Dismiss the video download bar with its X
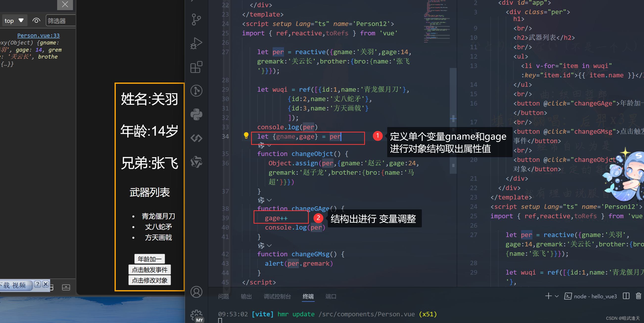644x323 pixels. click(x=46, y=284)
